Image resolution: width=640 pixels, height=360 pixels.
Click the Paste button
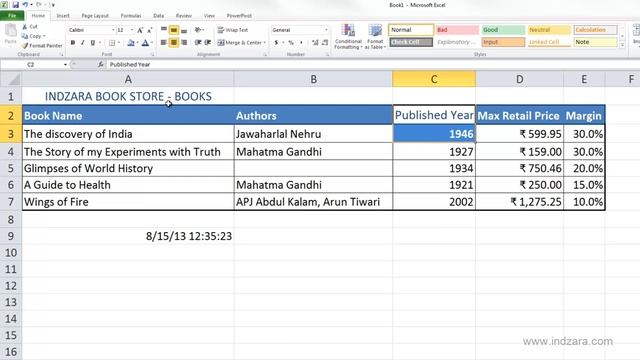[x=10, y=34]
